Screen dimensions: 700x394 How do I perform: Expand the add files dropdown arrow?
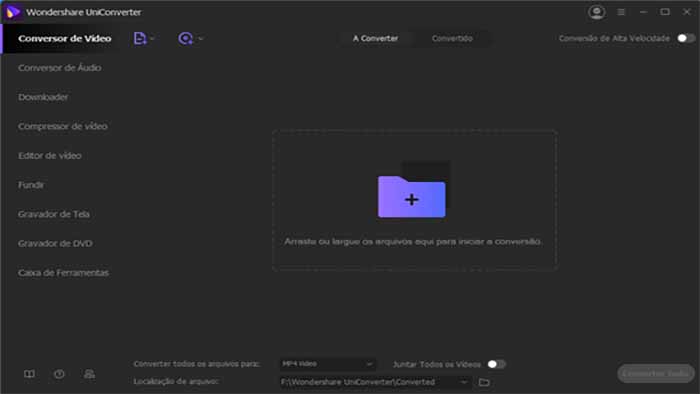152,39
